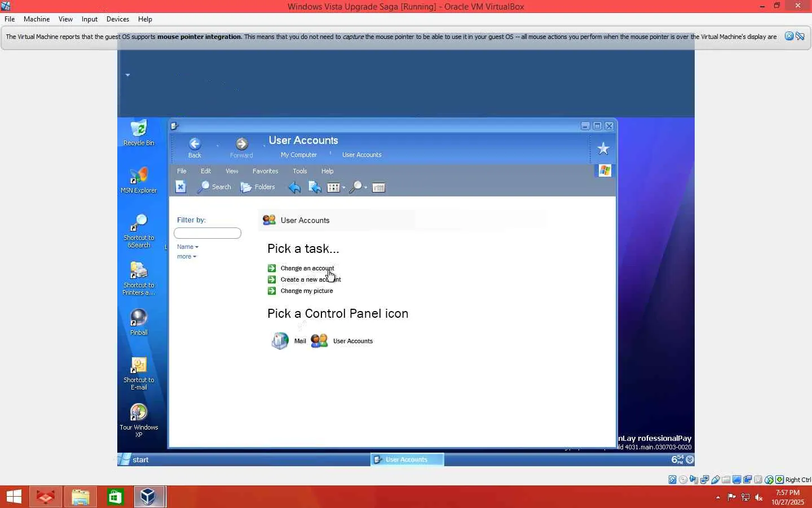
Task: Open the Favorites star in the navigation bar
Action: pyautogui.click(x=603, y=148)
